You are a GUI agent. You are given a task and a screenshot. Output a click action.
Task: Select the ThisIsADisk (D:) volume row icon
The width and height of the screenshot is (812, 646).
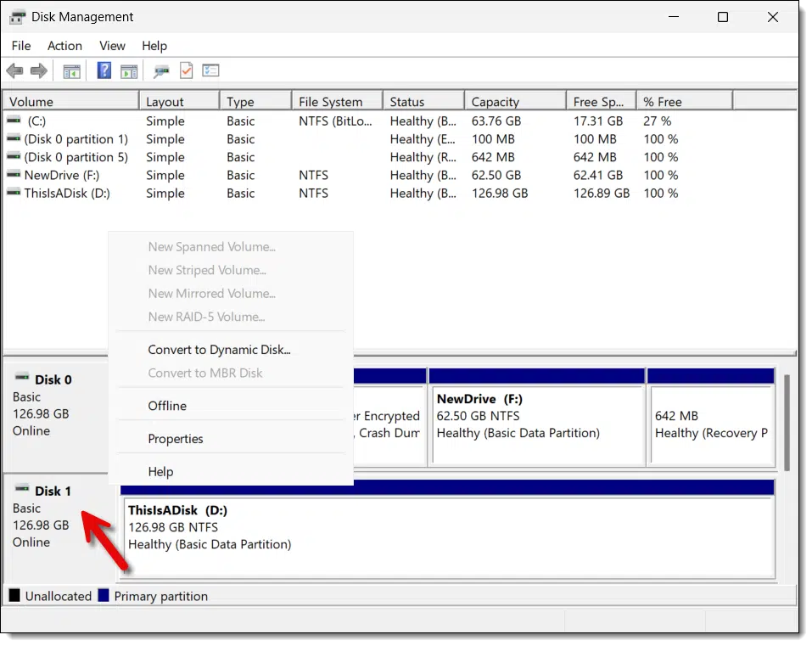click(x=14, y=193)
